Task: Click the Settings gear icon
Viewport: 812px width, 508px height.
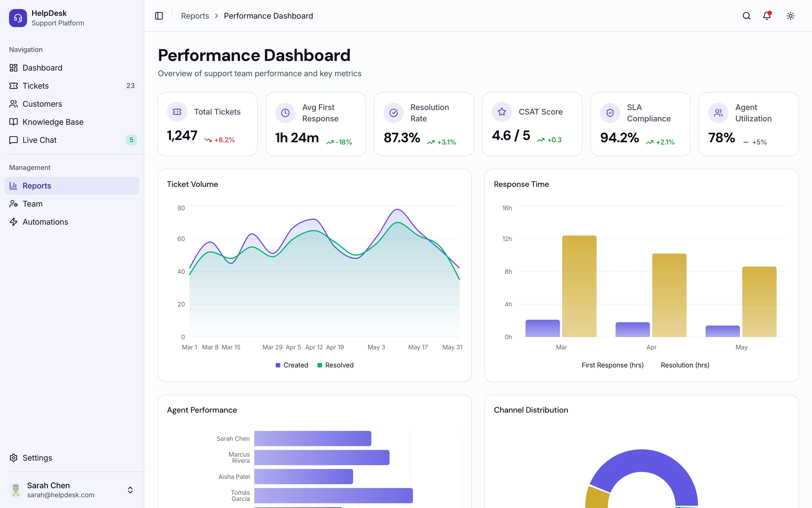Action: pos(14,457)
